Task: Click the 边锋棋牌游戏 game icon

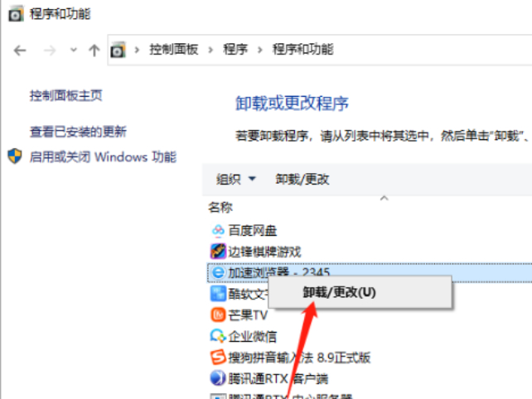Action: pyautogui.click(x=218, y=252)
